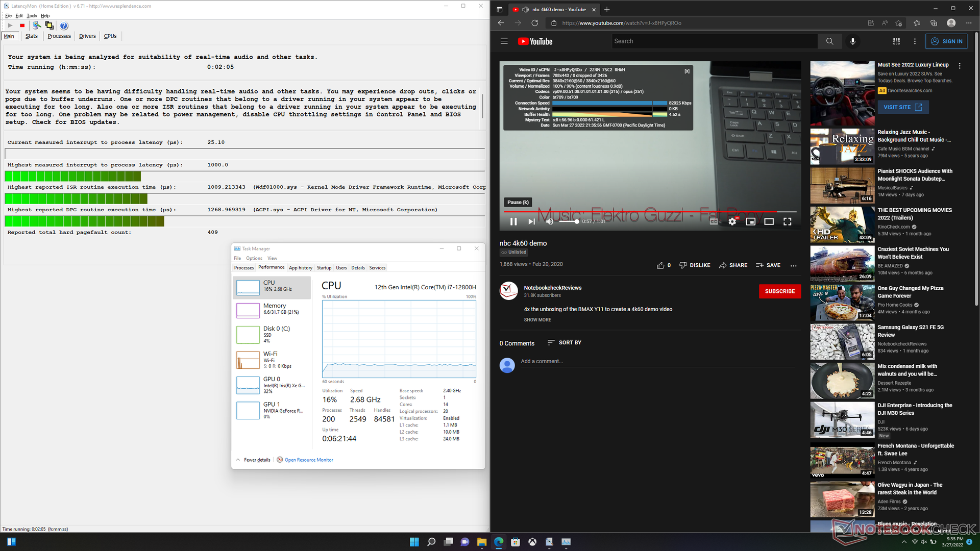Expand description with Show More
Screen dimensions: 980x551
click(x=537, y=320)
